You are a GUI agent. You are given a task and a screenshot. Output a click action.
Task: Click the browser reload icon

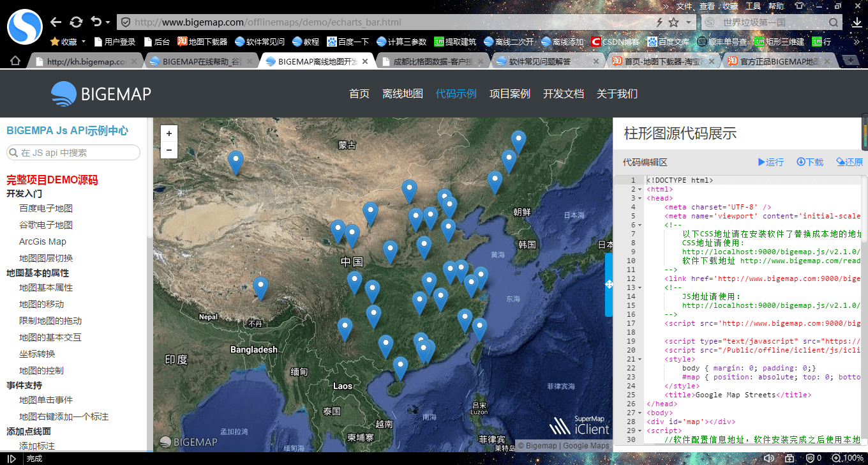click(76, 22)
